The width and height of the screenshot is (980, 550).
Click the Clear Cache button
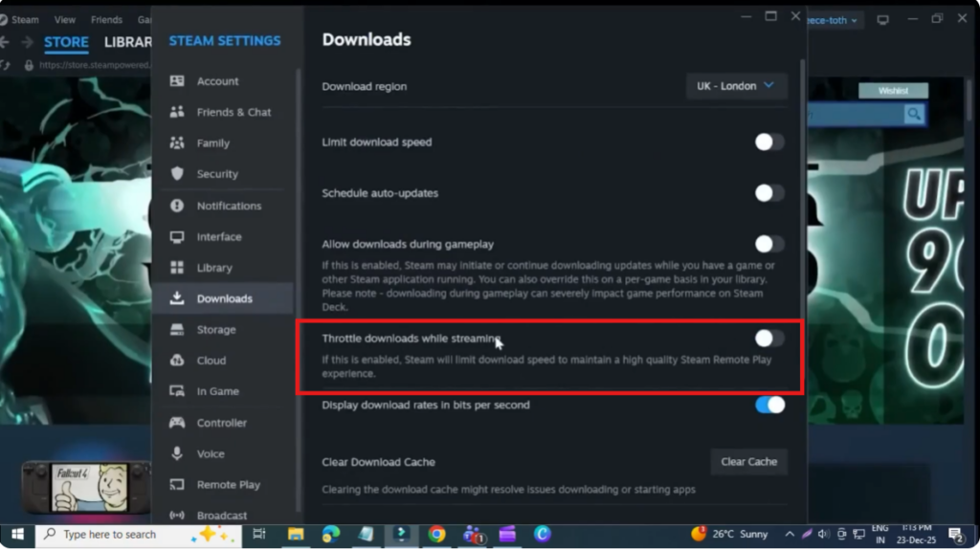pos(748,462)
